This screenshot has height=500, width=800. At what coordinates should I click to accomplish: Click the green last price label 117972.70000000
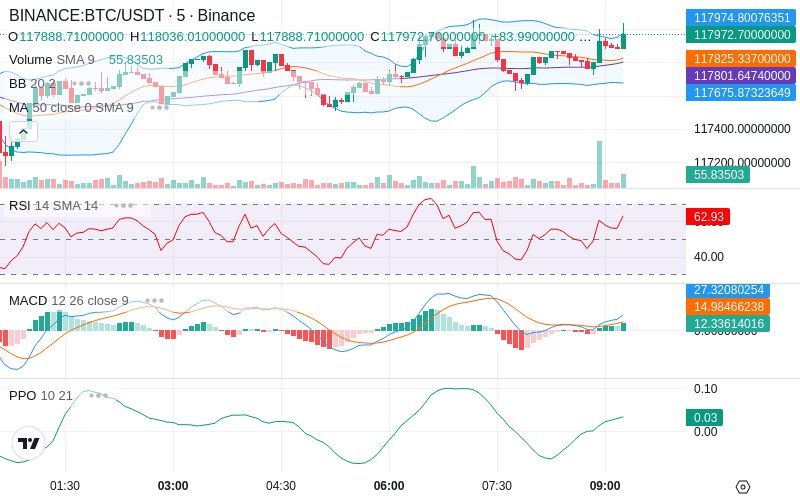pyautogui.click(x=741, y=35)
